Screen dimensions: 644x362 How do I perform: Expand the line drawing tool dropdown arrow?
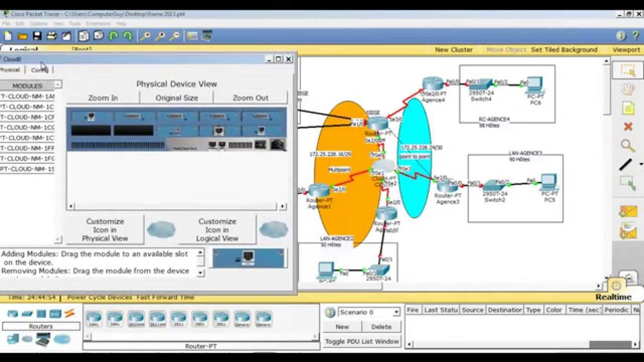pos(640,164)
